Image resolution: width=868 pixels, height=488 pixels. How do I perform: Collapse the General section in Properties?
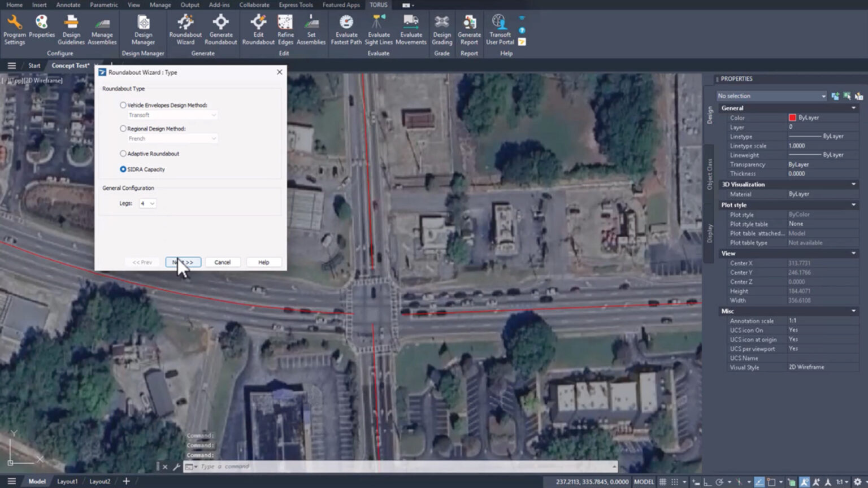(x=853, y=107)
